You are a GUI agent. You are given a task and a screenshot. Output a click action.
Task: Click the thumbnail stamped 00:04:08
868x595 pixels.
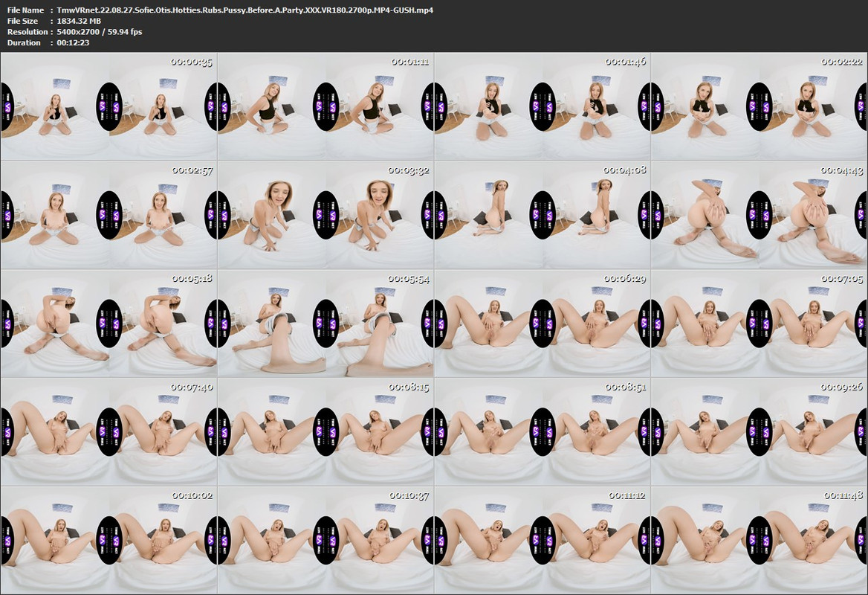(542, 215)
